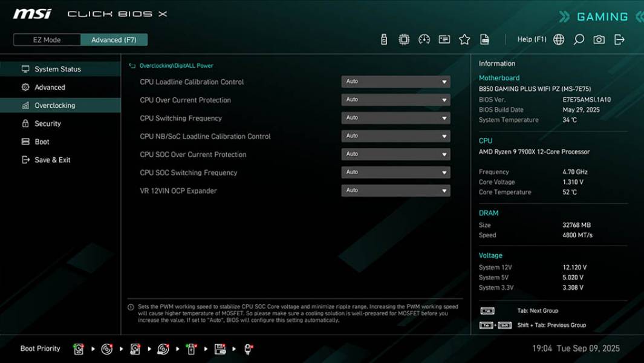This screenshot has height=363, width=644.
Task: Open the M-Flash BIOS update icon
Action: tap(384, 39)
